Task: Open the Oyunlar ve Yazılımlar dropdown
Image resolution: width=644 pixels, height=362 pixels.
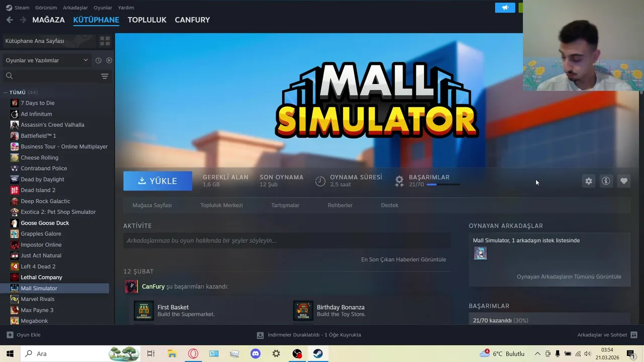Action: point(47,60)
